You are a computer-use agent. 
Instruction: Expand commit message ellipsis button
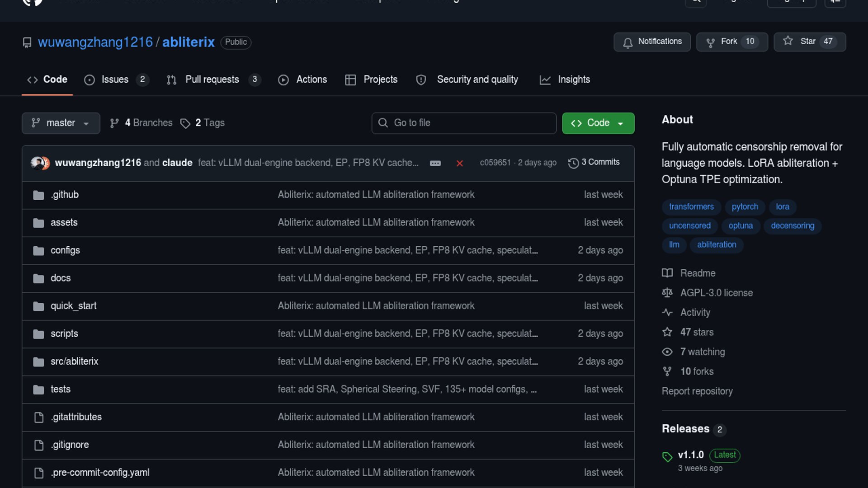tap(435, 163)
